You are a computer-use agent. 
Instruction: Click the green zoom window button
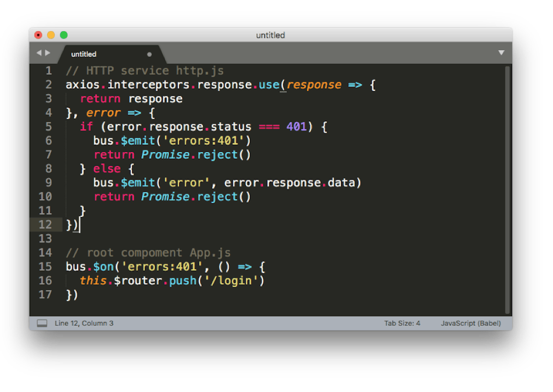[64, 35]
